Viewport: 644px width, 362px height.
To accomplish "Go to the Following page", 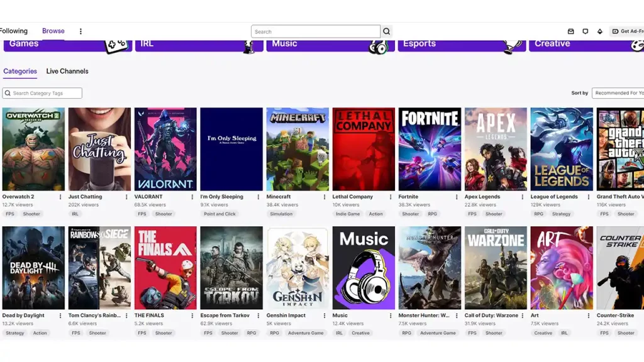I will point(14,31).
